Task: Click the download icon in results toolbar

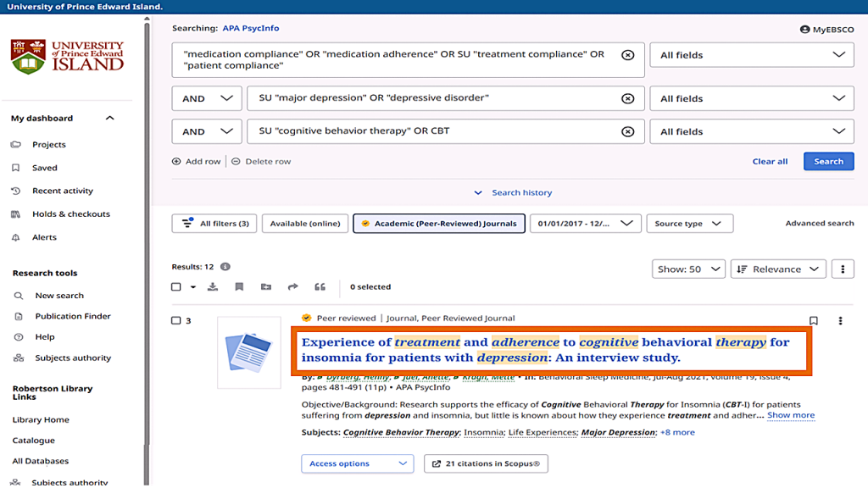Action: click(213, 287)
